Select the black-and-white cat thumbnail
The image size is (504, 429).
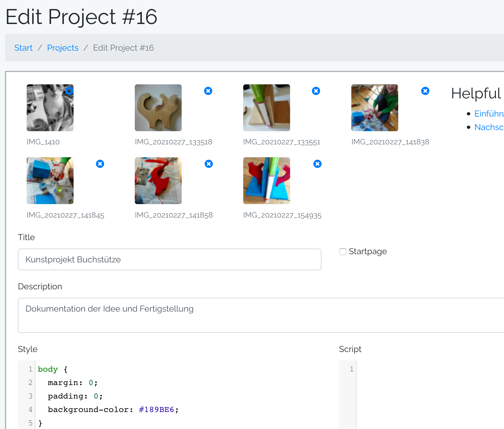point(50,108)
